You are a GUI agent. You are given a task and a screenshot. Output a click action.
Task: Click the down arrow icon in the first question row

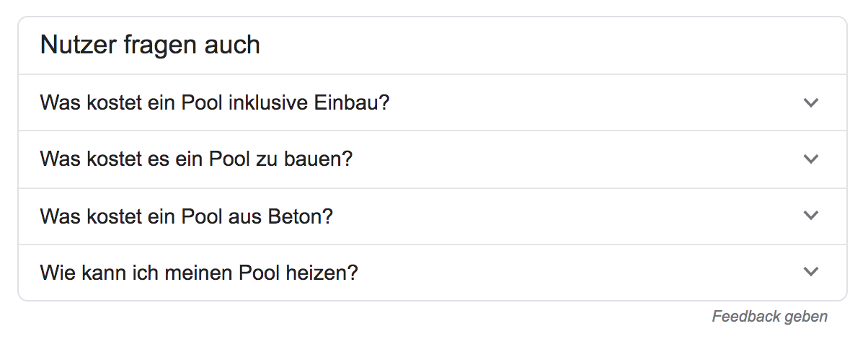tap(811, 102)
